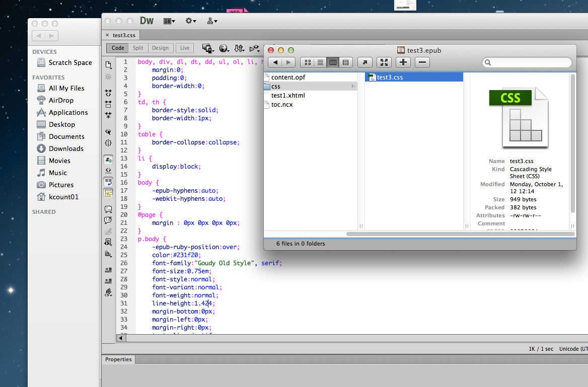Click the Indent Code icon
This screenshot has width=588, height=387.
[108, 270]
